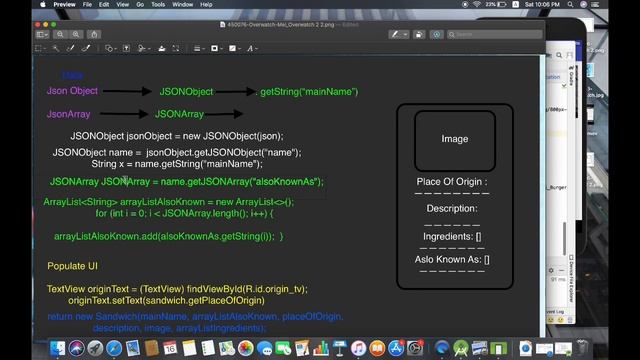Click the Rotate button in Preview toolbar

(419, 35)
